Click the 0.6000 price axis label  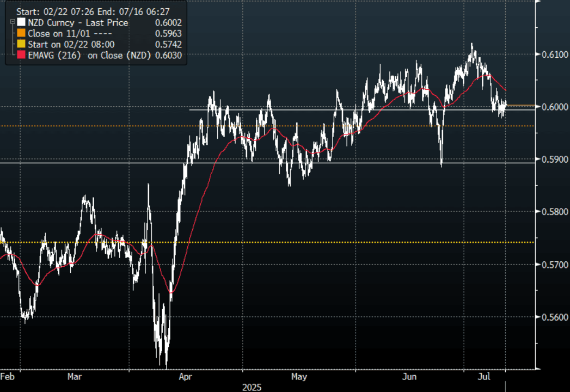pyautogui.click(x=555, y=107)
